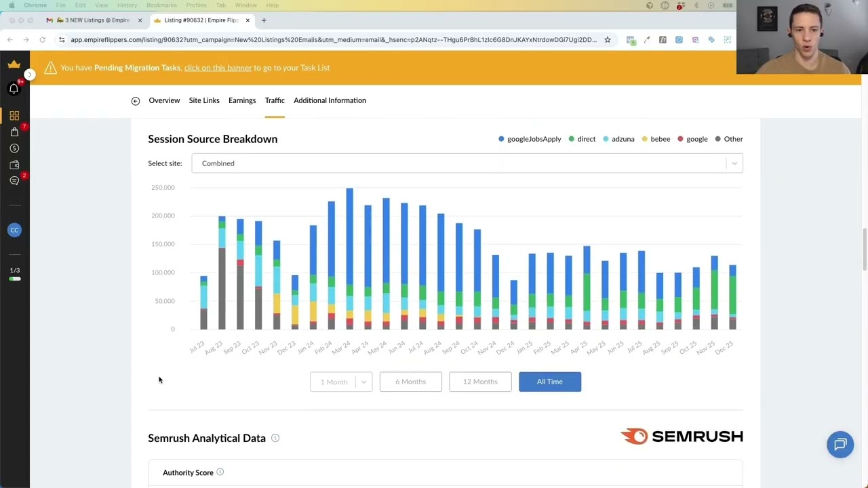Screen dimensions: 868x488
Task: Click the chevron on Combined dropdown
Action: [x=734, y=163]
